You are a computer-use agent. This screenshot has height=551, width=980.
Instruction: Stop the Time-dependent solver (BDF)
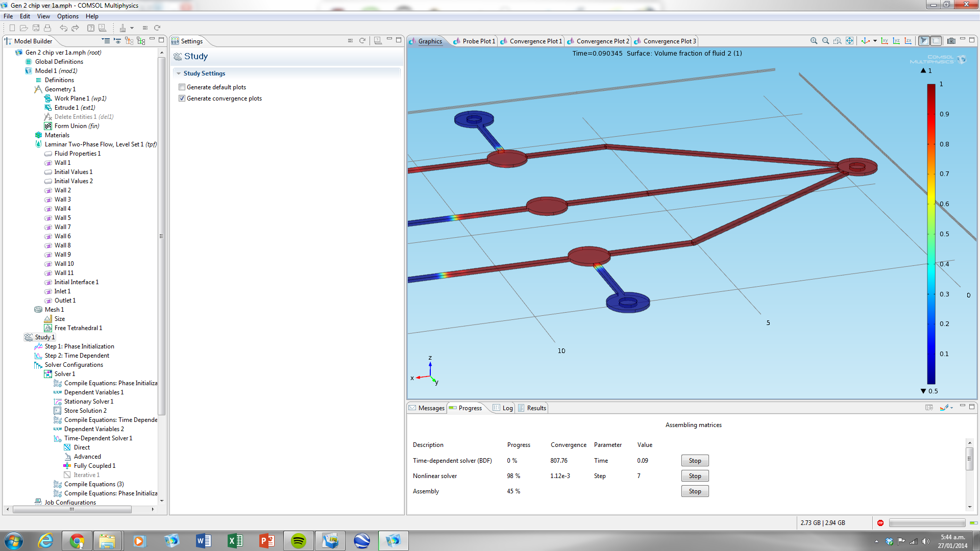pos(695,461)
